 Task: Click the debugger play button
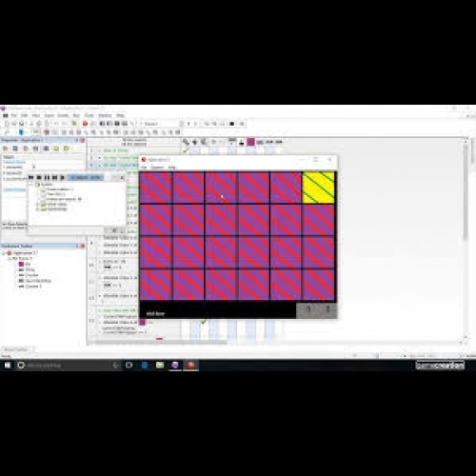[x=63, y=178]
